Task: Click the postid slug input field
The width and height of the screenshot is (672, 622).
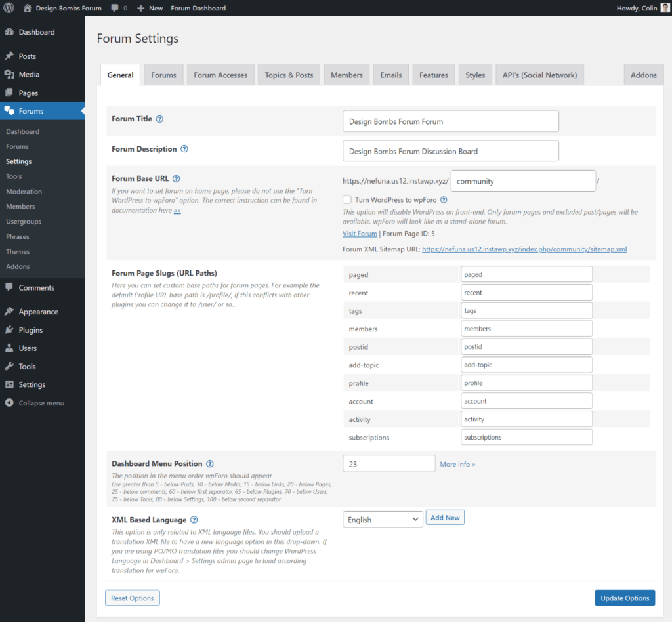Action: [x=526, y=346]
